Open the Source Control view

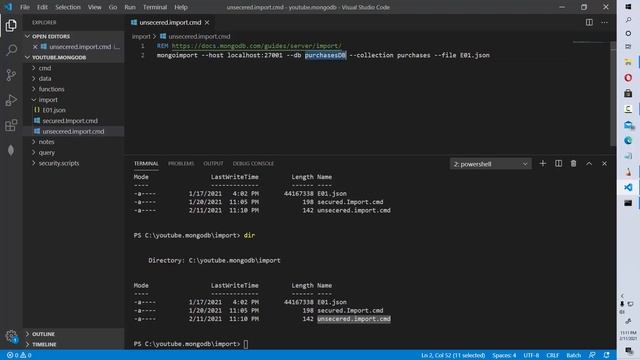(11, 75)
